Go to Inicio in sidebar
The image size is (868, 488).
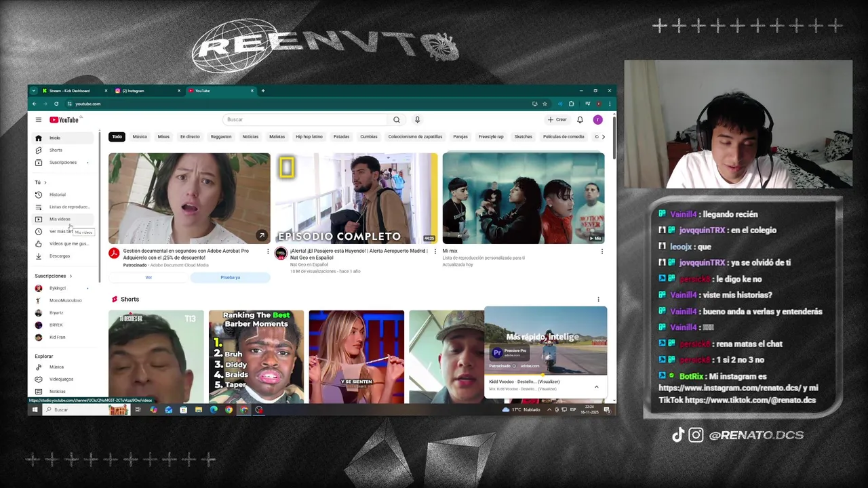pyautogui.click(x=63, y=138)
